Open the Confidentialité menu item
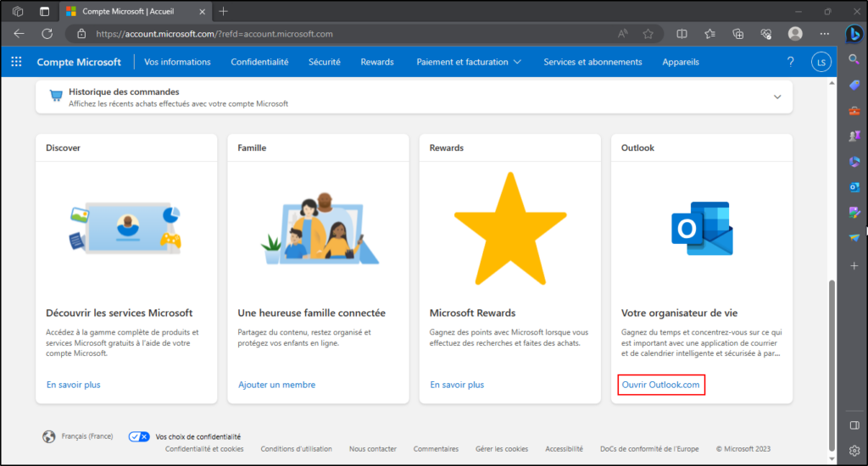The height and width of the screenshot is (466, 868). (259, 62)
